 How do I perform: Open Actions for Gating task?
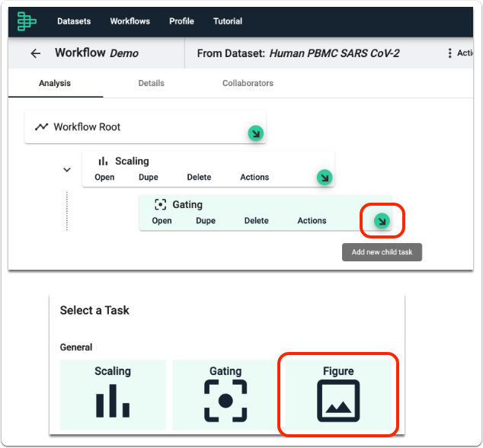(x=312, y=221)
